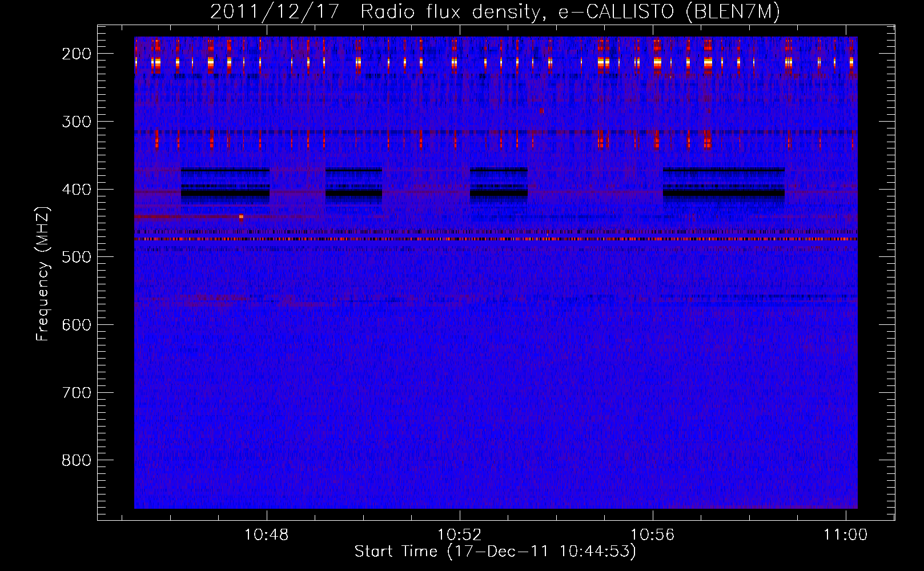
Task: Click the 200 frequency tick label
Action: (x=77, y=54)
